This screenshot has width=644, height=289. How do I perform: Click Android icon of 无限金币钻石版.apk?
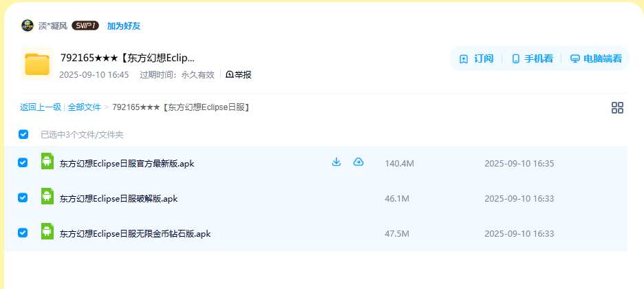click(47, 231)
